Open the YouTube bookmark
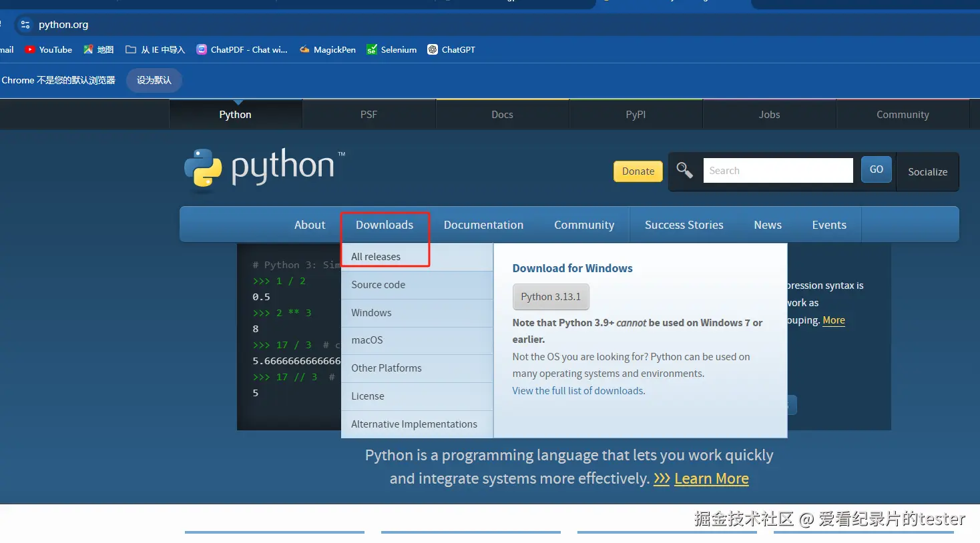The width and height of the screenshot is (980, 543). click(x=48, y=49)
